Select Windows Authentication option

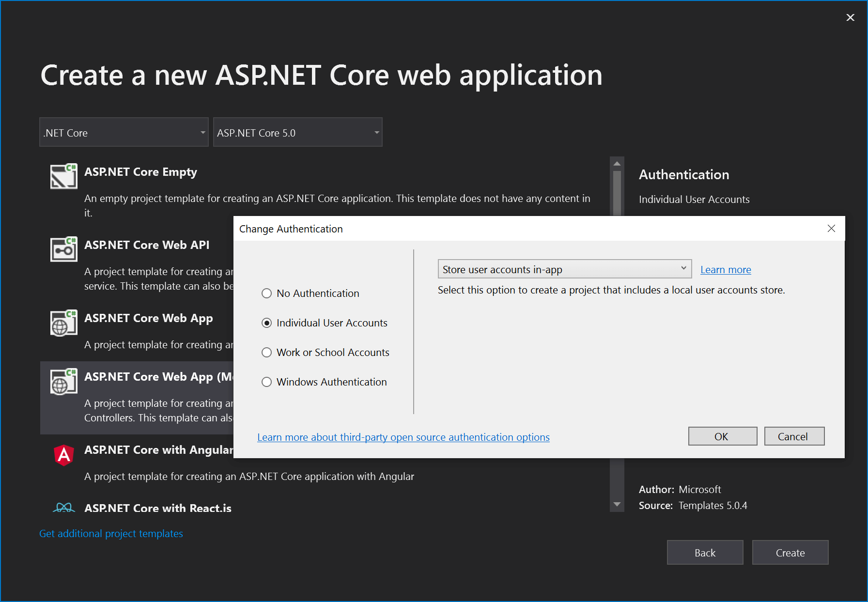tap(266, 382)
